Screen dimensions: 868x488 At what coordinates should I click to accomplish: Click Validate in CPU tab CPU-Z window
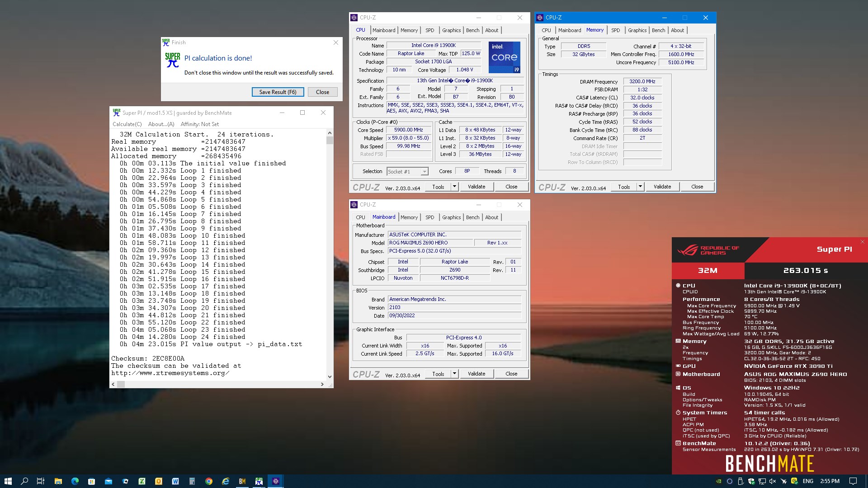476,187
